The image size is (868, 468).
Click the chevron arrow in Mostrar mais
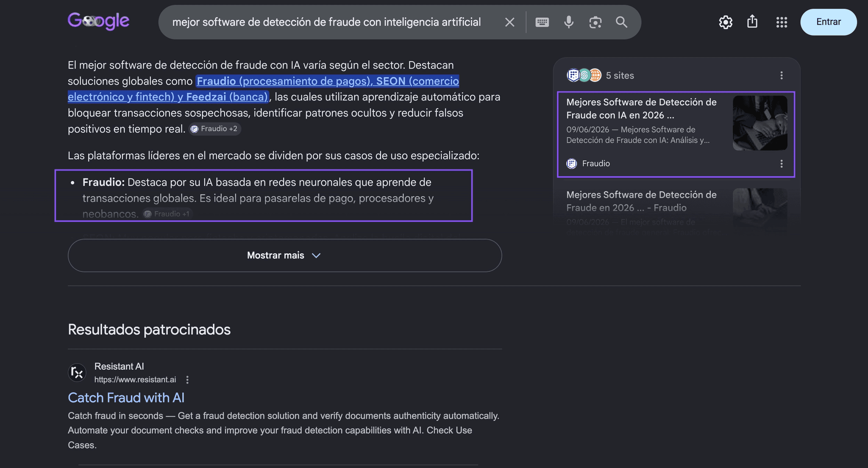click(316, 255)
